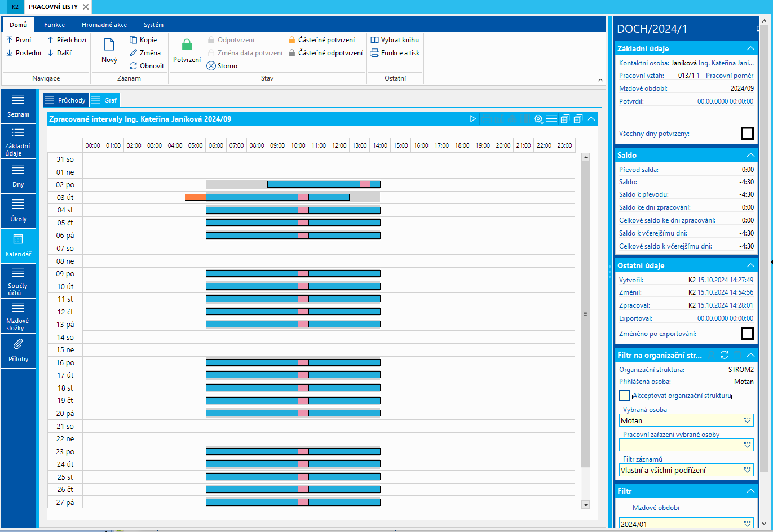The height and width of the screenshot is (532, 773).
Task: Expand all panels with the plus-stack icon
Action: tap(565, 119)
